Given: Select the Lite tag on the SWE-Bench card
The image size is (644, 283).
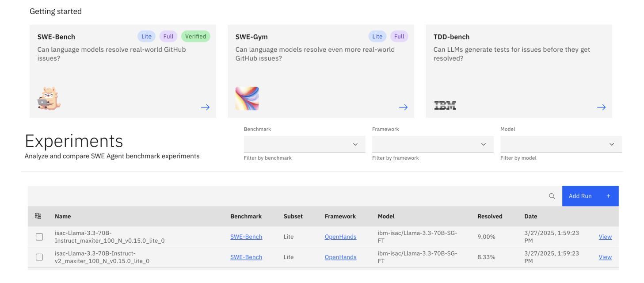Looking at the screenshot, I should point(146,36).
